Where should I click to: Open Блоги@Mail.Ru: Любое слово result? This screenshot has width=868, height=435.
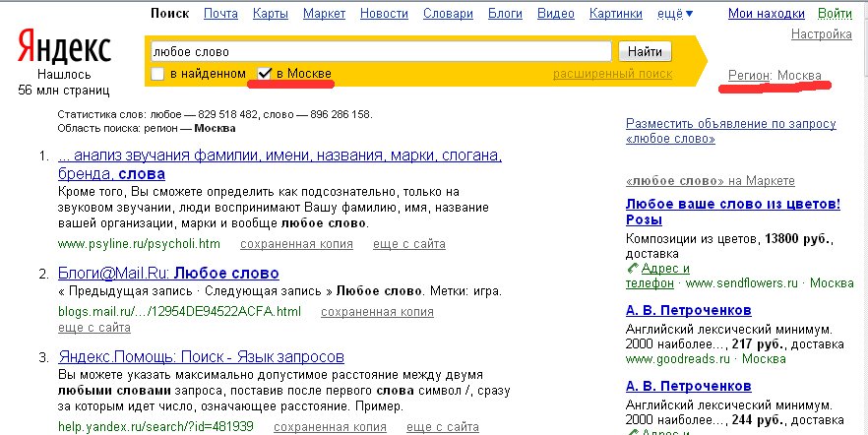point(169,274)
